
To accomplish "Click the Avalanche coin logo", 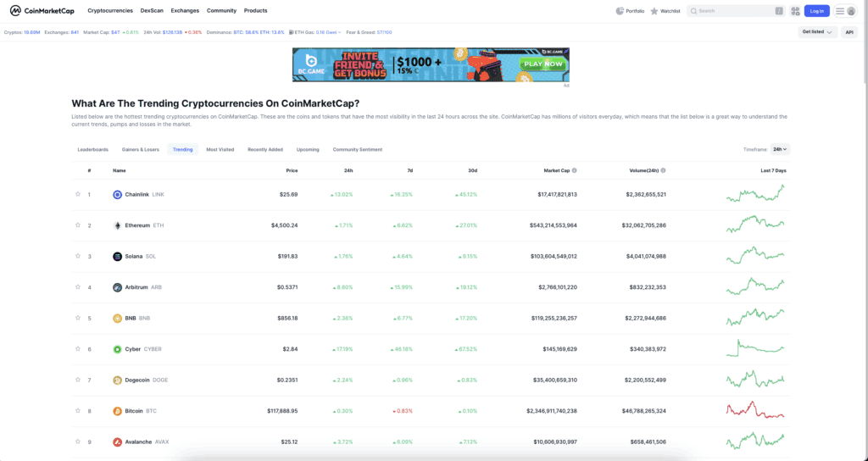I will pos(117,442).
